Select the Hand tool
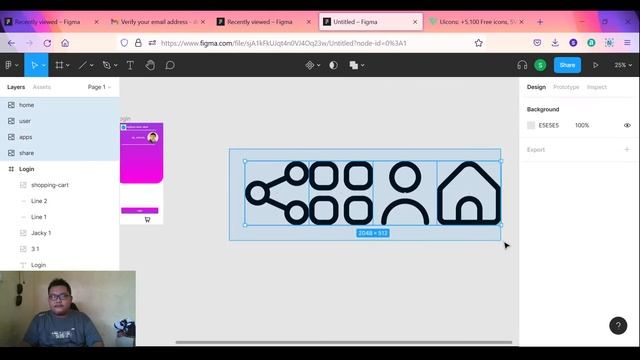Image resolution: width=640 pixels, height=360 pixels. 150,65
